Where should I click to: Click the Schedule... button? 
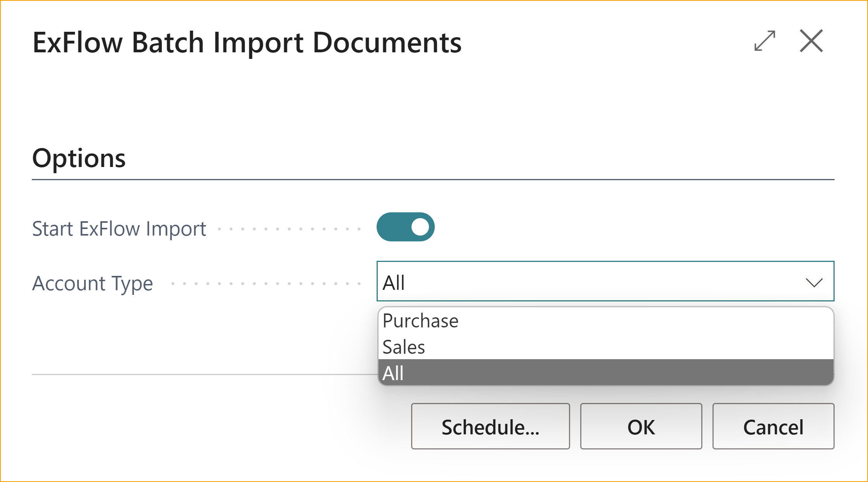click(x=490, y=427)
